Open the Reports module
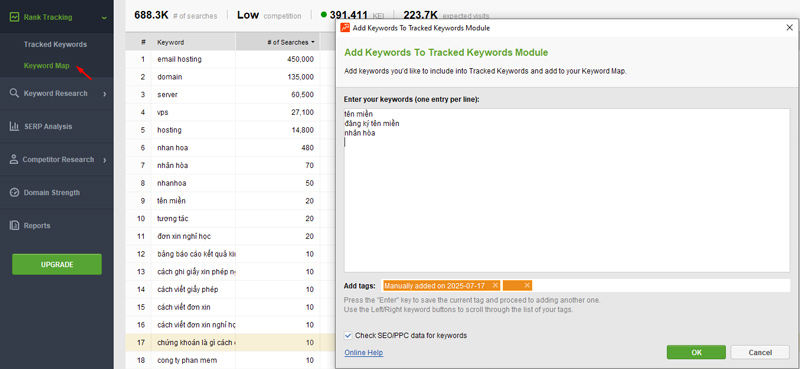This screenshot has height=369, width=800. 37,226
